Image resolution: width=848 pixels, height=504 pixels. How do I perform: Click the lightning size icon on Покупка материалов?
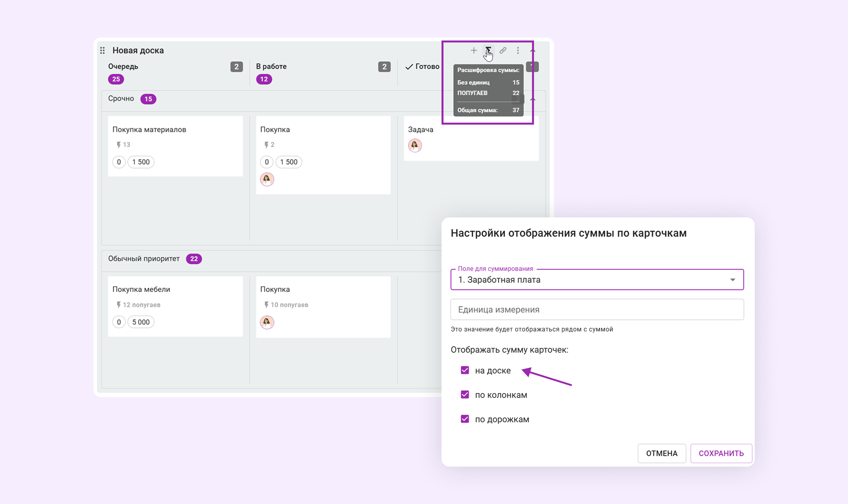[x=118, y=145]
